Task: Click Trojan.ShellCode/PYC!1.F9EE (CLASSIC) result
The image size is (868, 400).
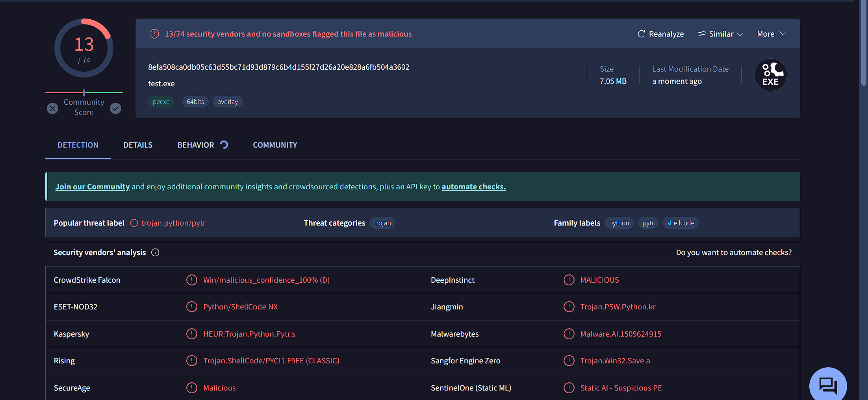Action: (x=271, y=361)
